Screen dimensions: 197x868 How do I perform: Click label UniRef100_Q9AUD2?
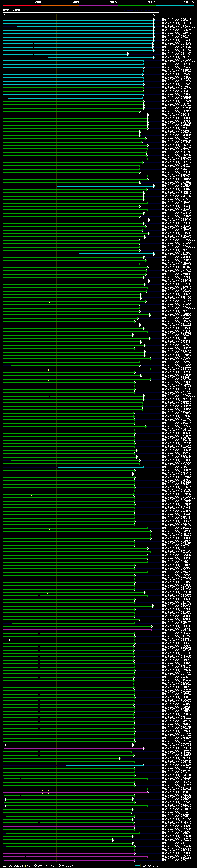177,257
